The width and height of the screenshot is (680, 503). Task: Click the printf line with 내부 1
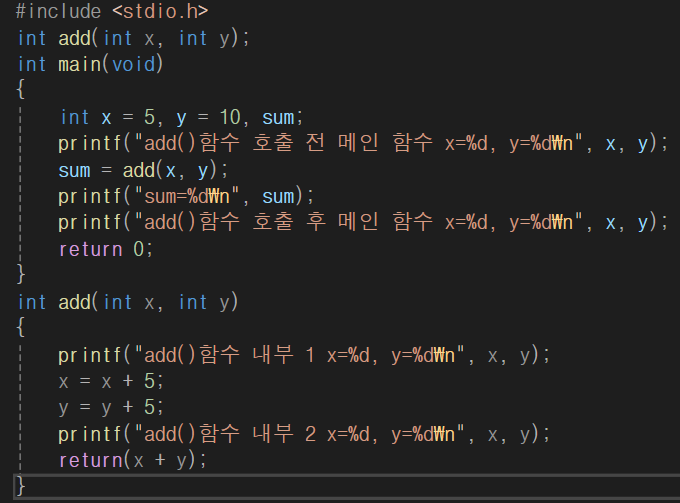304,355
